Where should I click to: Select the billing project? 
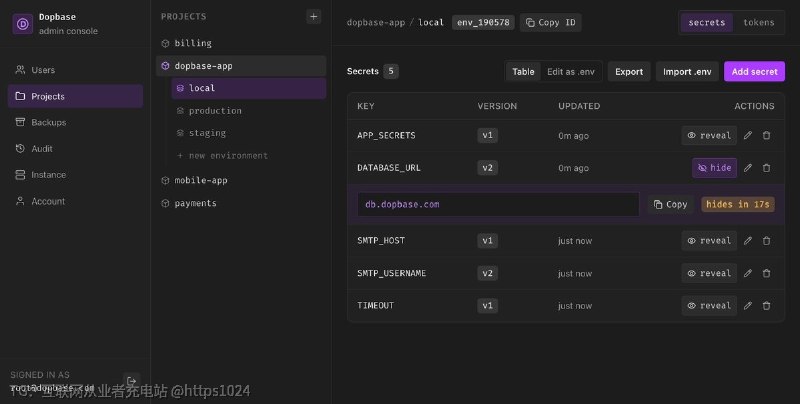(241, 43)
